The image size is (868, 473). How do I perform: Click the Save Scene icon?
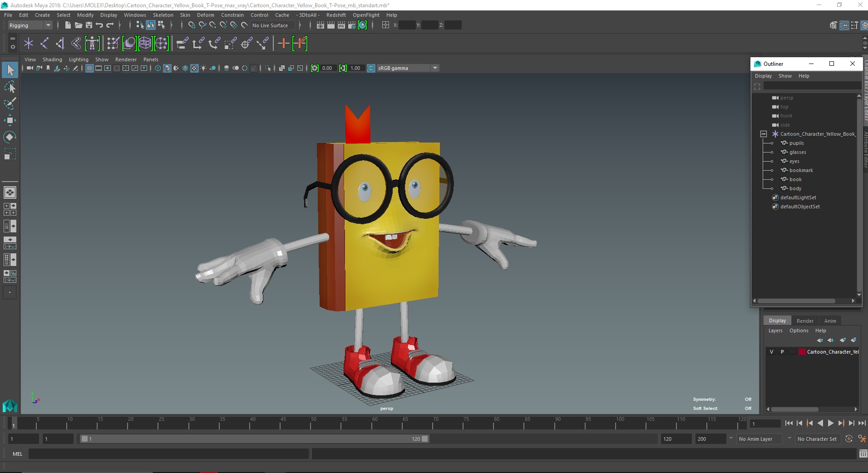(89, 25)
